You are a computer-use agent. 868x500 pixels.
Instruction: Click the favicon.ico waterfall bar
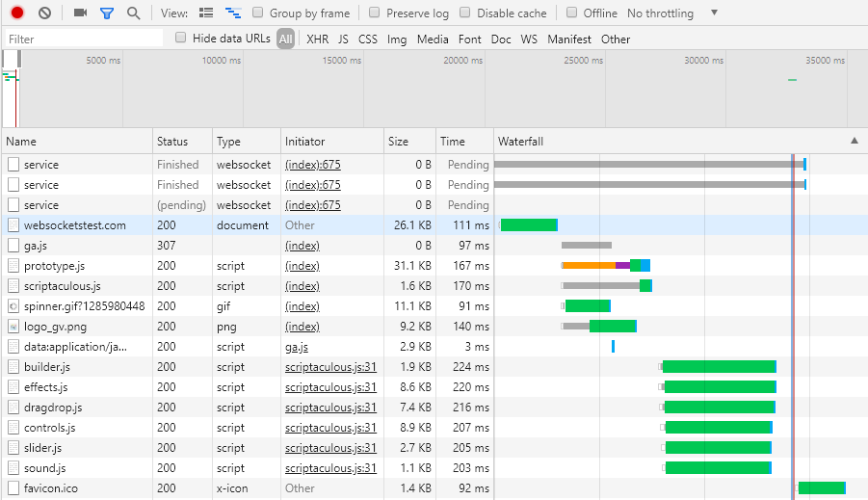(x=822, y=487)
